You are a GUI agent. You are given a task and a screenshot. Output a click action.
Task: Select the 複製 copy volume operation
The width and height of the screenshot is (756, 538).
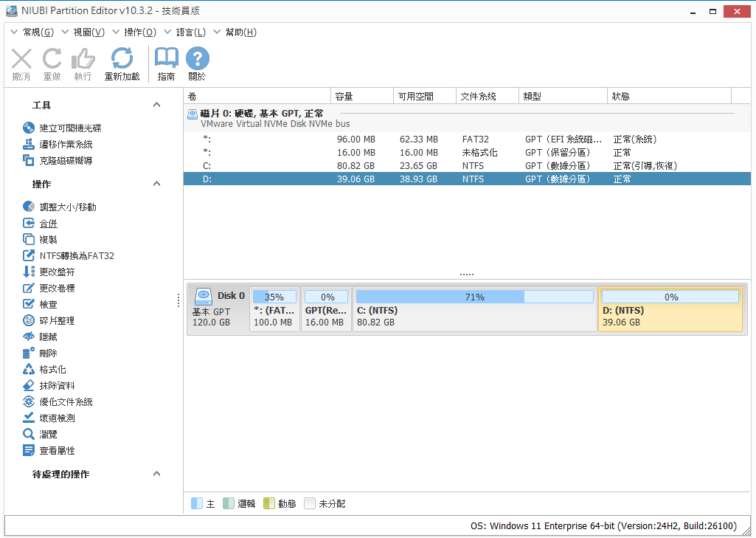click(40, 239)
